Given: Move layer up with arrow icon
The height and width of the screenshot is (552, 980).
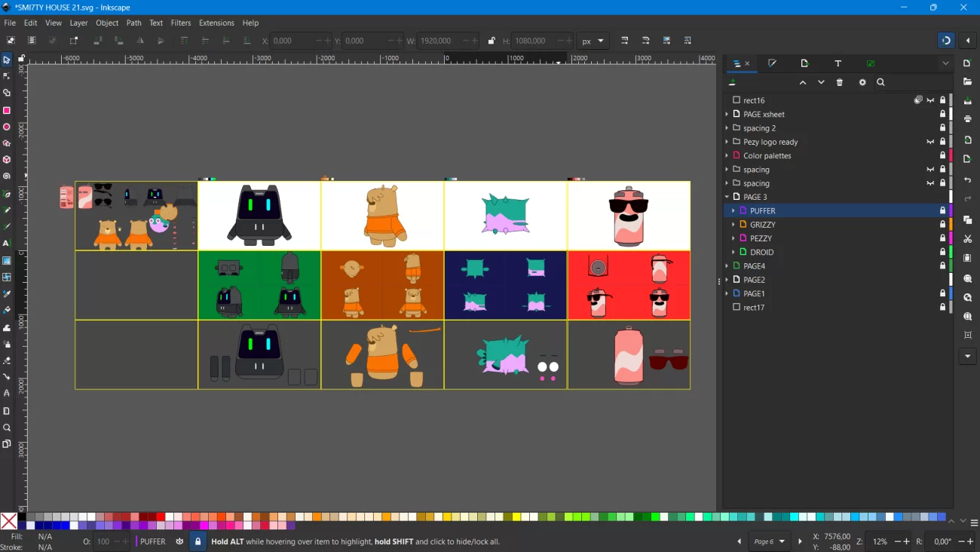Looking at the screenshot, I should coord(803,82).
